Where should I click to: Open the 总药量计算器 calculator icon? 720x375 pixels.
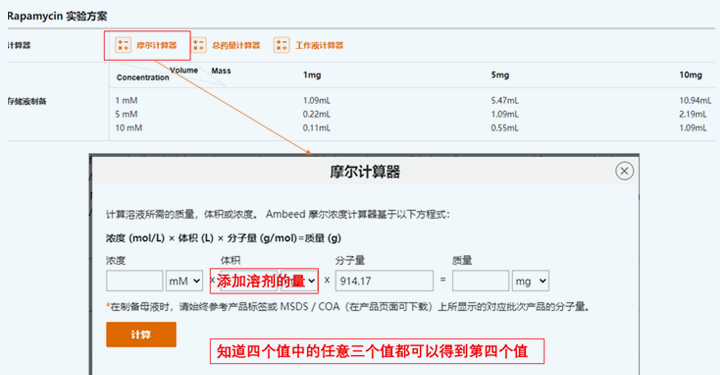(x=199, y=45)
